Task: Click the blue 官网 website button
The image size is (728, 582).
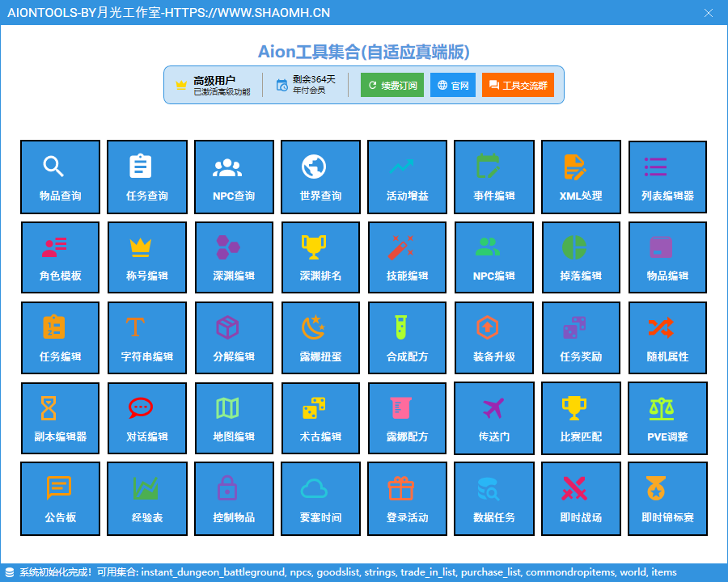Action: pos(453,85)
